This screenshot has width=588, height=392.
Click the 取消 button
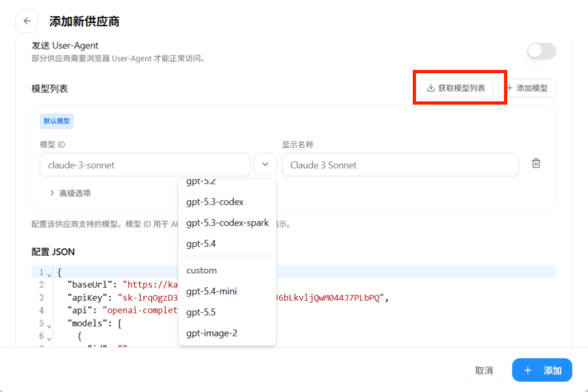pos(484,370)
